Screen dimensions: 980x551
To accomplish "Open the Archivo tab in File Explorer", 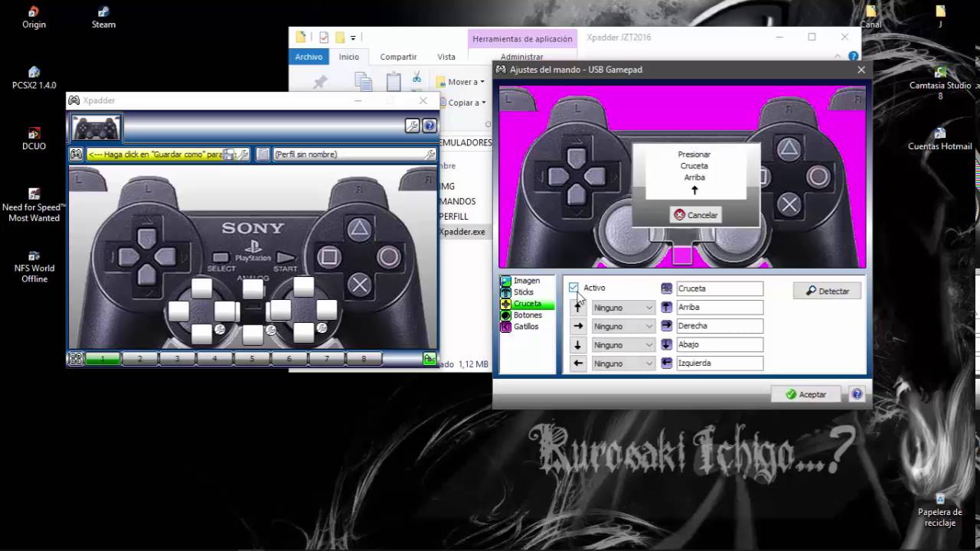I will 309,57.
